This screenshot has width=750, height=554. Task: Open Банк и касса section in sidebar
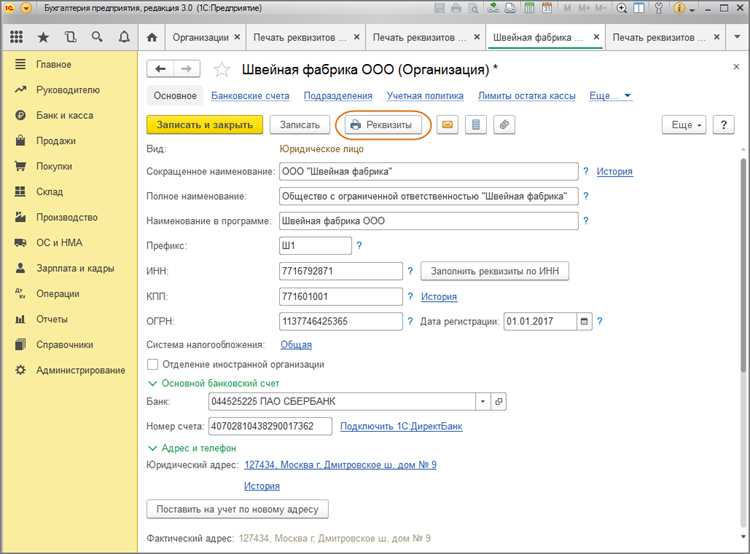65,115
